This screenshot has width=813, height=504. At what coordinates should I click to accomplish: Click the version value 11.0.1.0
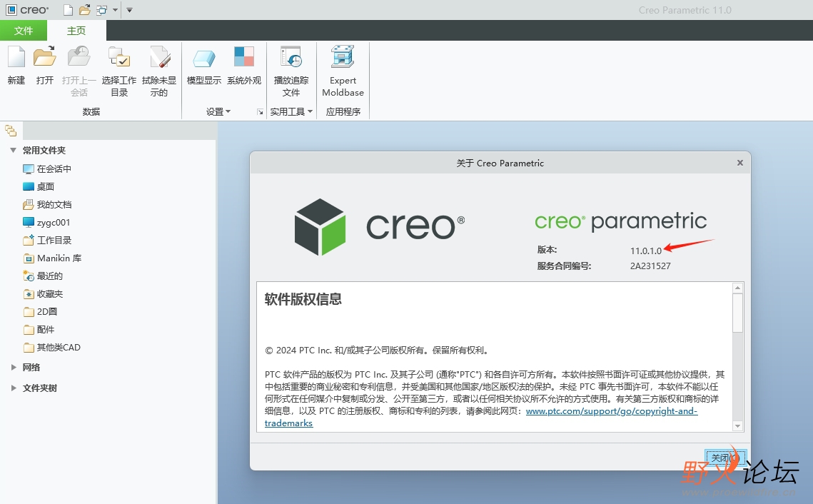[645, 251]
